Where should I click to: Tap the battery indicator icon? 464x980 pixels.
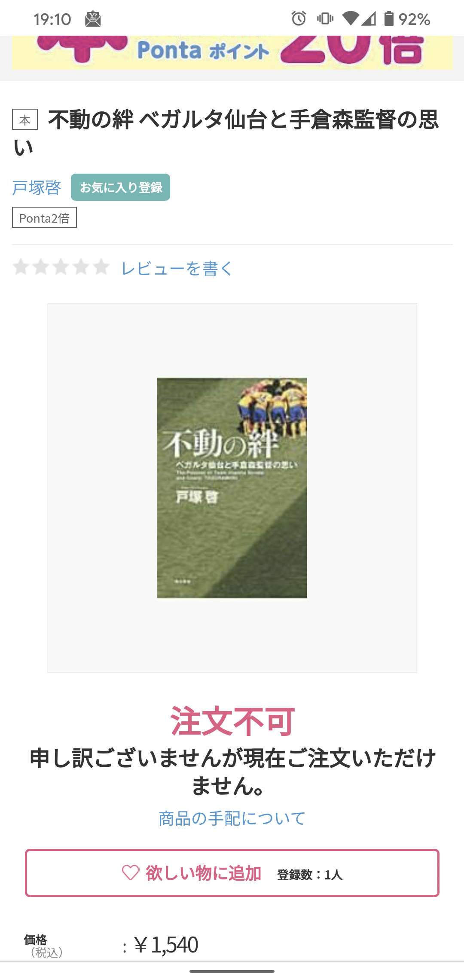pos(388,19)
